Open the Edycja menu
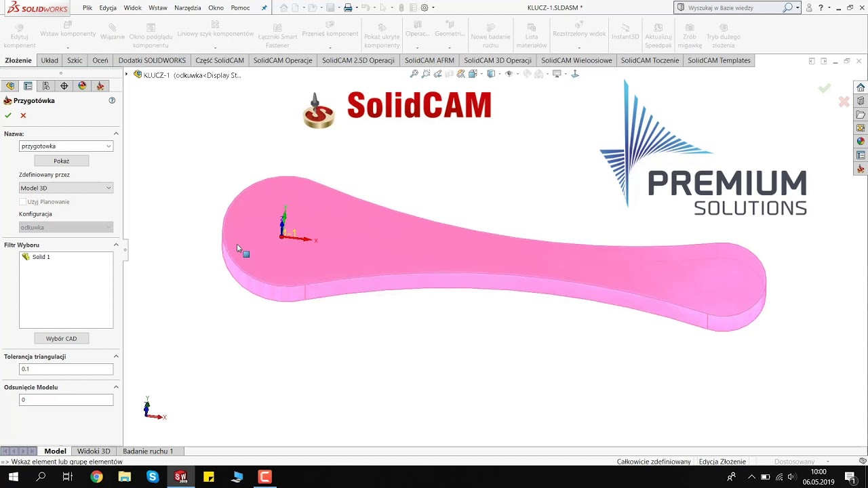Image resolution: width=868 pixels, height=488 pixels. pos(108,8)
